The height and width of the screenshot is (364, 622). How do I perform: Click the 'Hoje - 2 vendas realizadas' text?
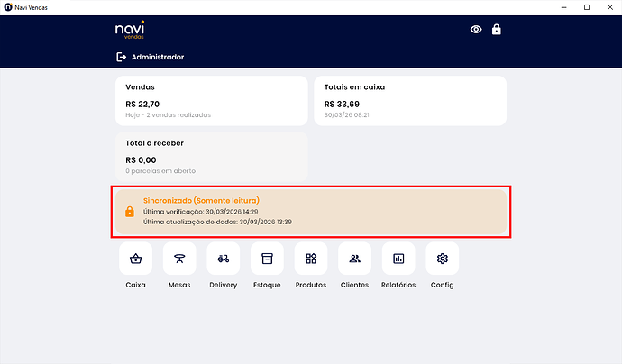(169, 115)
